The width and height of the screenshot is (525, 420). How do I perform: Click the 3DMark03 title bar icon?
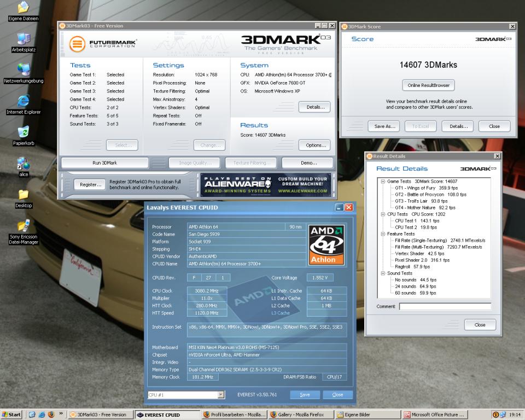(x=62, y=26)
